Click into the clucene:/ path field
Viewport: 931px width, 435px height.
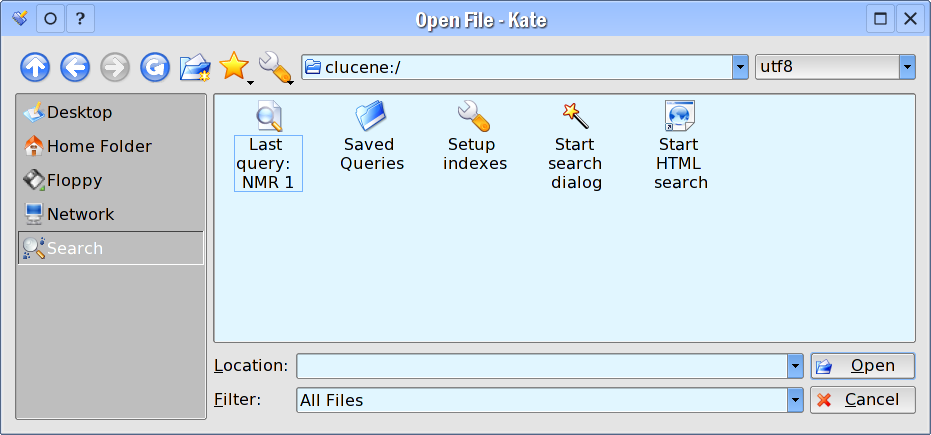click(x=517, y=67)
